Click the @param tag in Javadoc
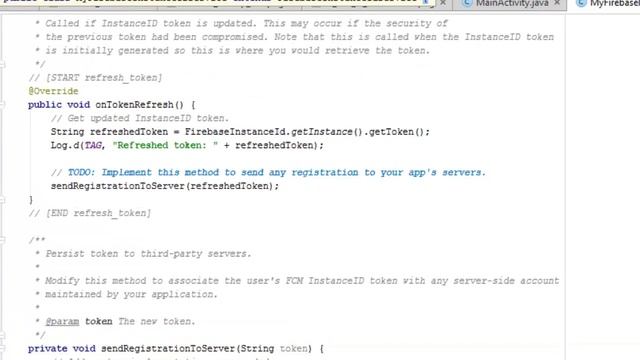 tap(62, 322)
